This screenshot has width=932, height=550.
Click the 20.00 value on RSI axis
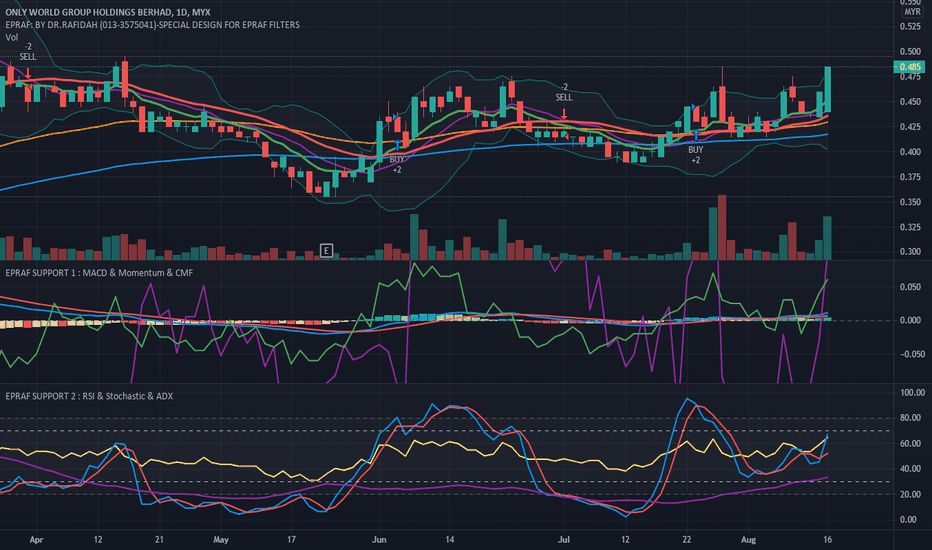[912, 495]
